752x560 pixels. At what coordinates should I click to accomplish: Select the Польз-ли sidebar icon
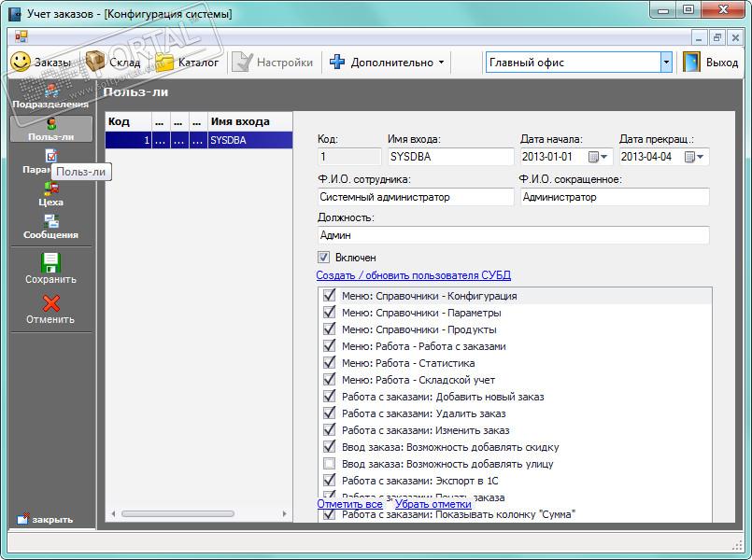(50, 124)
